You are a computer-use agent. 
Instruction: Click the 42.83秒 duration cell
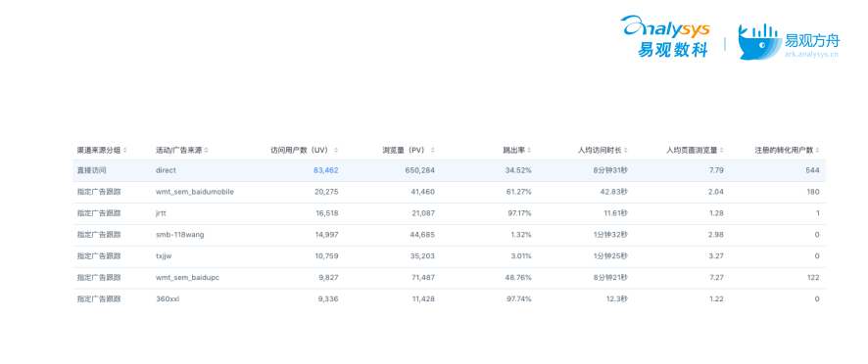point(615,192)
